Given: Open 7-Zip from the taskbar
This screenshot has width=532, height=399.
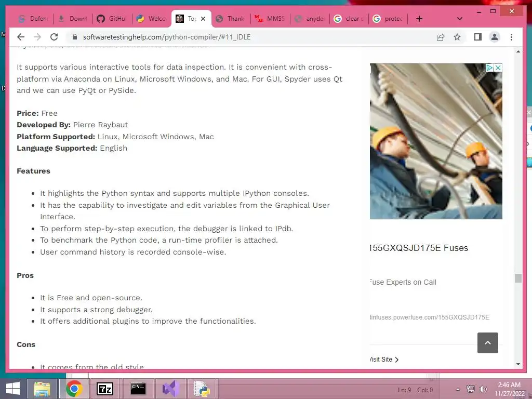Looking at the screenshot, I should tap(105, 389).
